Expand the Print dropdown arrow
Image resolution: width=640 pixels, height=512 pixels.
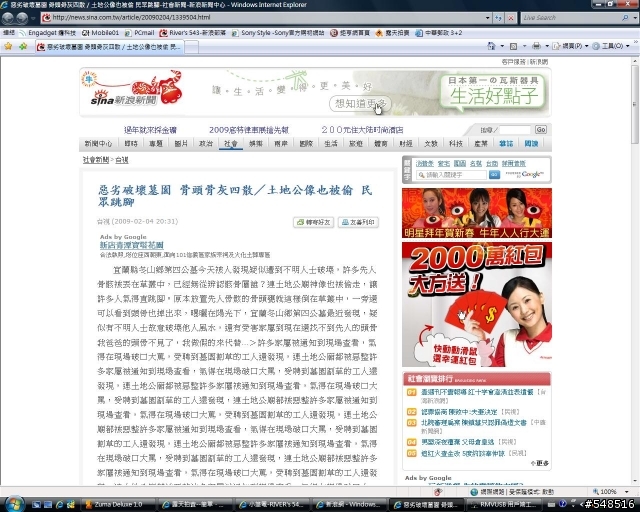point(547,46)
